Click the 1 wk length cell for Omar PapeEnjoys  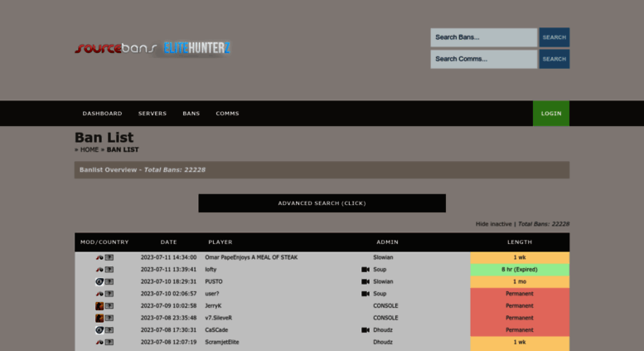pos(520,257)
